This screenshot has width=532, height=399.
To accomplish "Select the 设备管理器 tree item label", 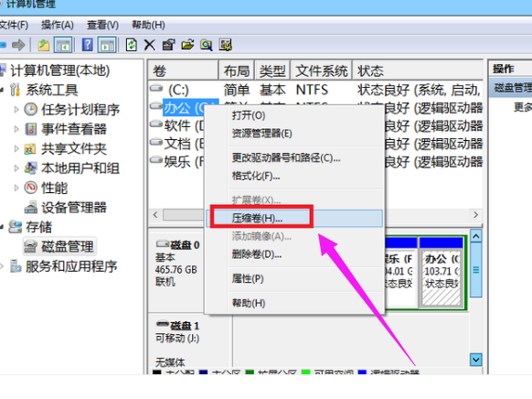I will click(x=74, y=207).
